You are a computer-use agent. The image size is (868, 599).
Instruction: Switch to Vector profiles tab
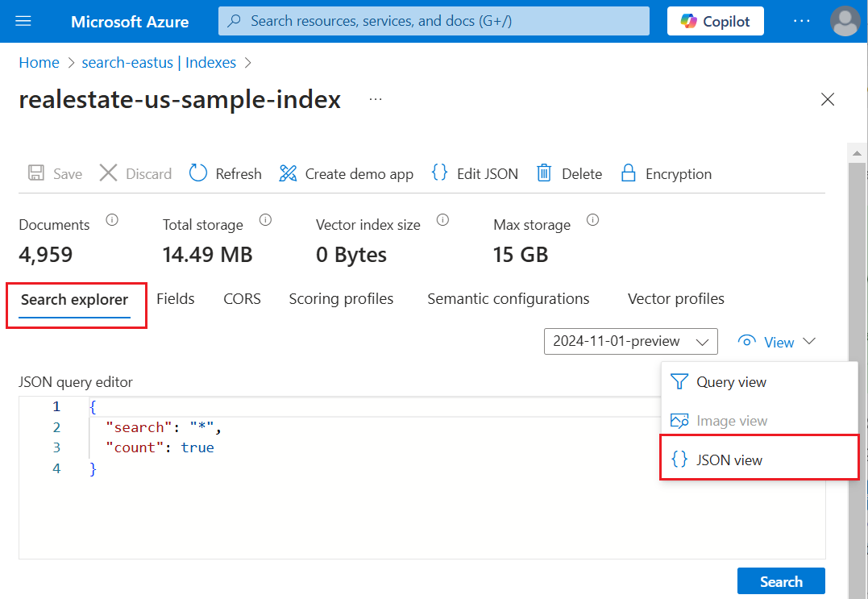point(676,299)
